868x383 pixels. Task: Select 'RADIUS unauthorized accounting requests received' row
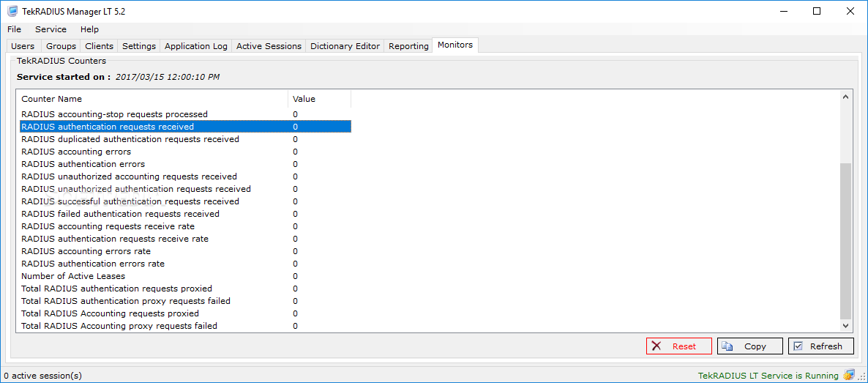[x=185, y=176]
